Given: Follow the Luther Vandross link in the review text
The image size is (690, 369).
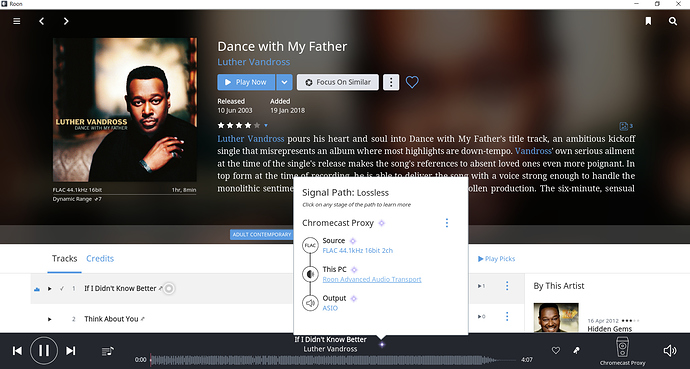Looking at the screenshot, I should (251, 139).
